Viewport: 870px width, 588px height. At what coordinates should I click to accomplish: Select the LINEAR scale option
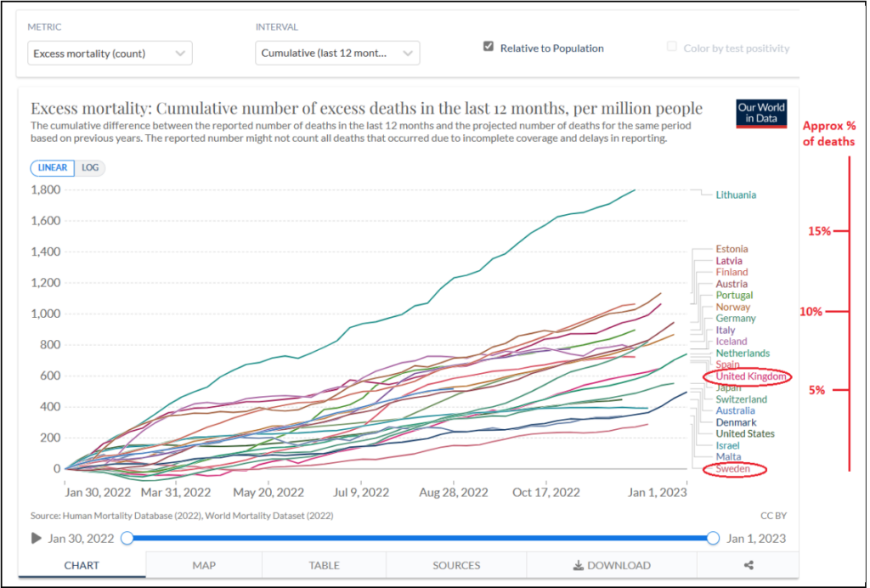coord(53,167)
